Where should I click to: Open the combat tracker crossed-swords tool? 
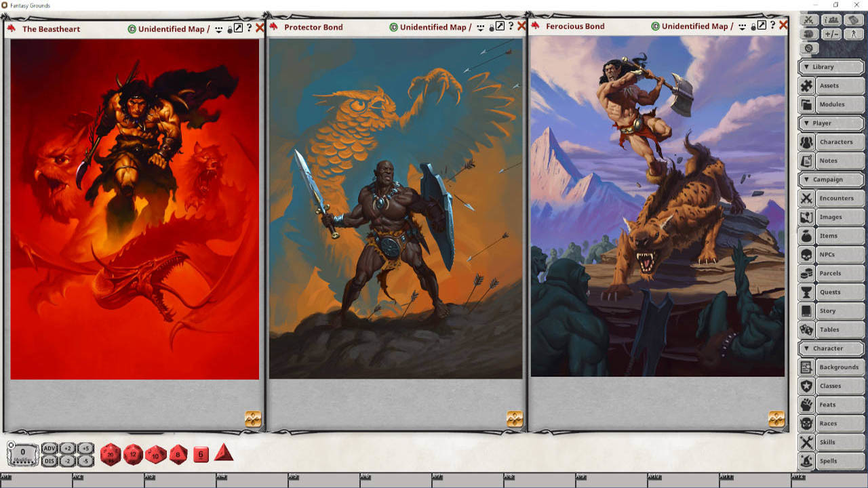[808, 20]
